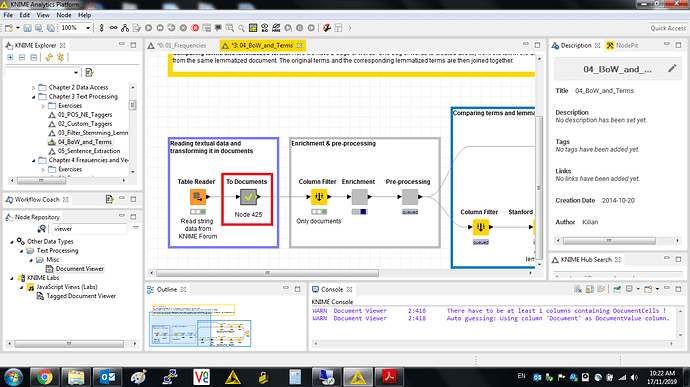Click the Execute all nodes icon
Viewport: 690px width, 387px height.
point(160,28)
